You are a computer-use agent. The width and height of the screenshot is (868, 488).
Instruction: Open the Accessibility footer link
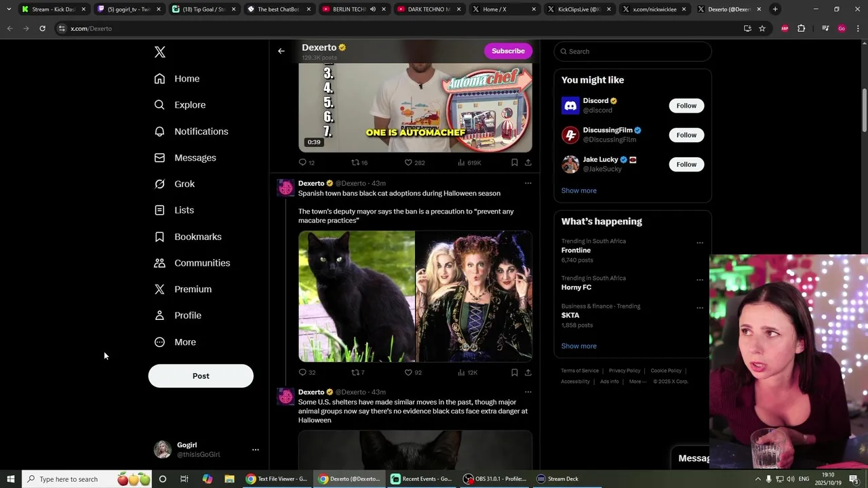pyautogui.click(x=575, y=382)
